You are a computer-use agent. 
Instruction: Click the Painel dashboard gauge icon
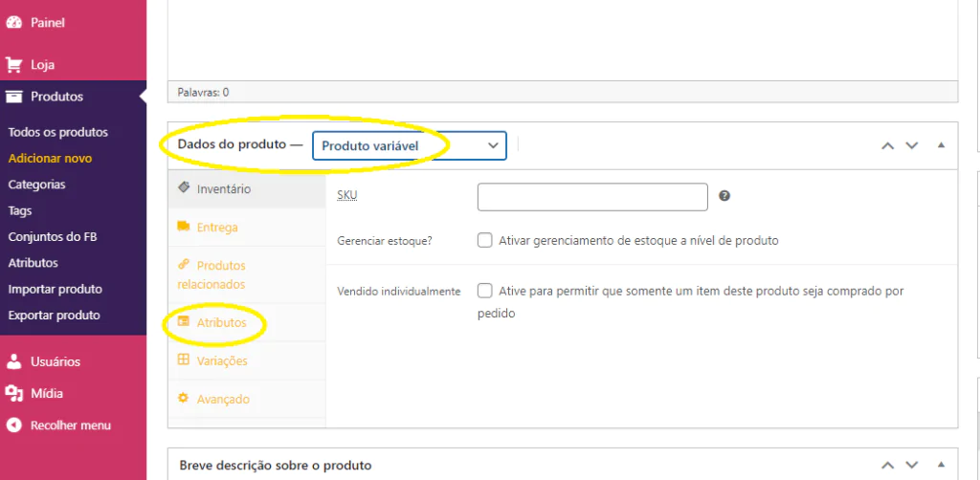13,23
